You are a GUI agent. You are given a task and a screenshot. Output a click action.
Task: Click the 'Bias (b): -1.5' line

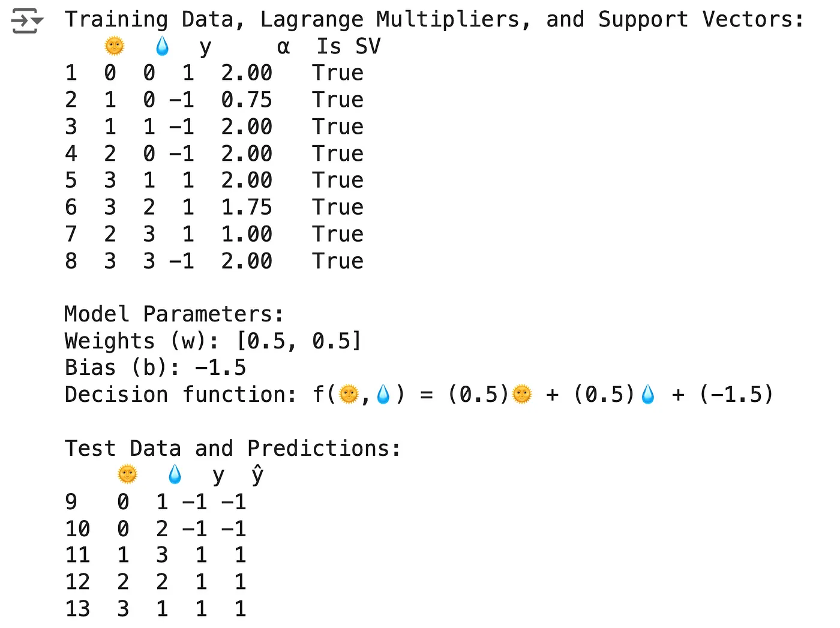tap(155, 367)
